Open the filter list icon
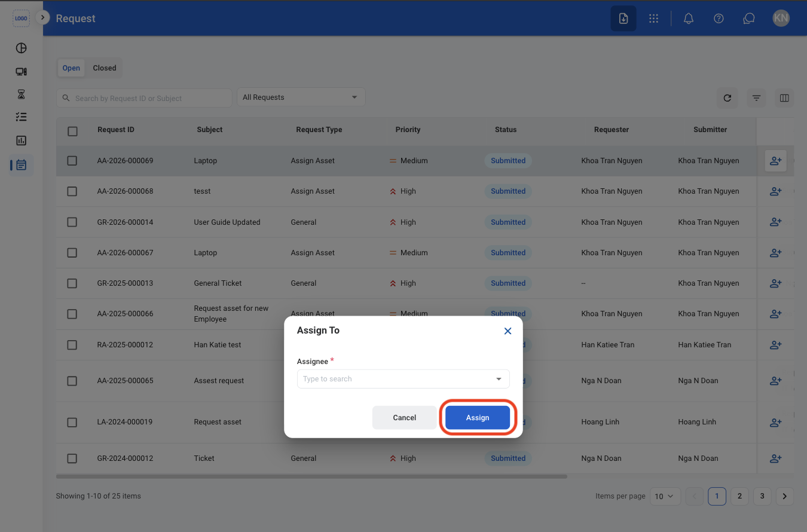This screenshot has width=807, height=532. (756, 98)
